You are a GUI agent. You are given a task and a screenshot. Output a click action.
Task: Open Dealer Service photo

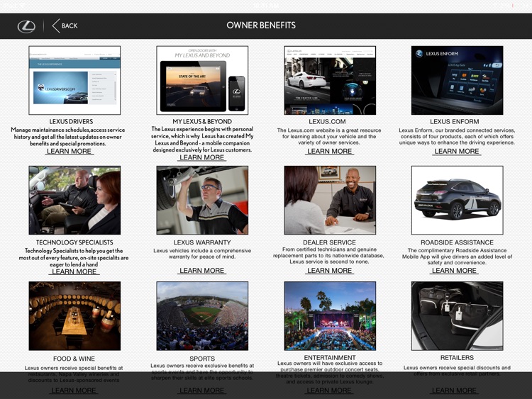[330, 200]
